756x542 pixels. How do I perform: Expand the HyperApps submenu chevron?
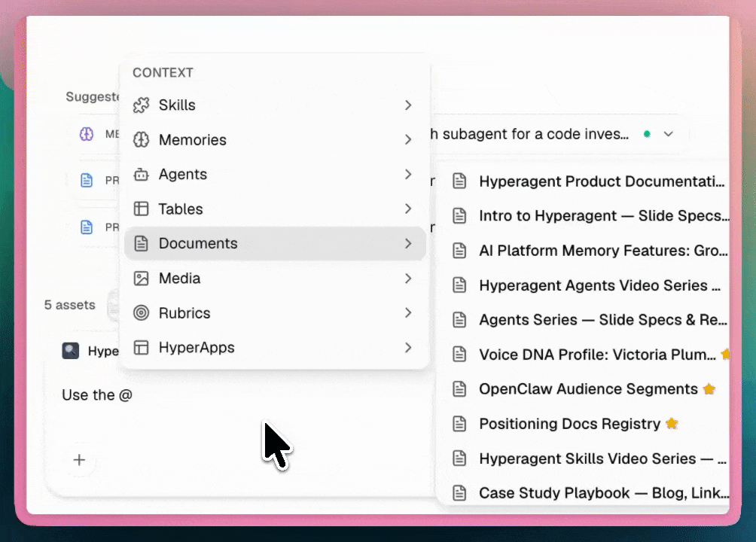coord(408,348)
